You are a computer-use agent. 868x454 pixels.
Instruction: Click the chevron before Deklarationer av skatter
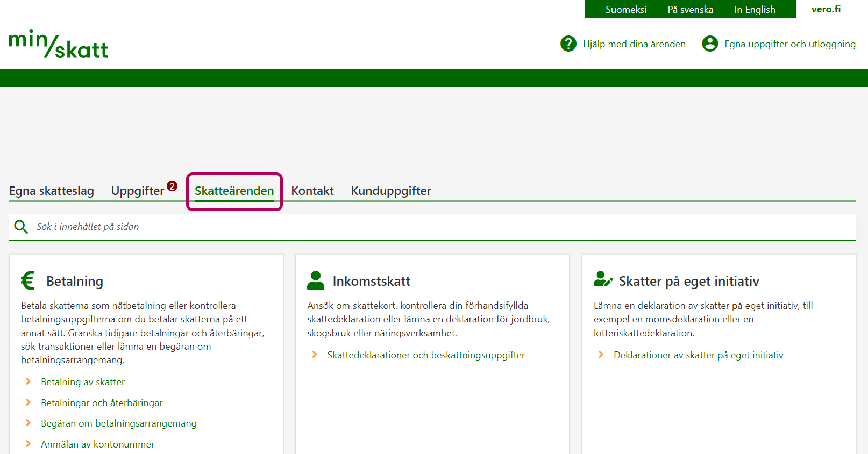pyautogui.click(x=601, y=355)
